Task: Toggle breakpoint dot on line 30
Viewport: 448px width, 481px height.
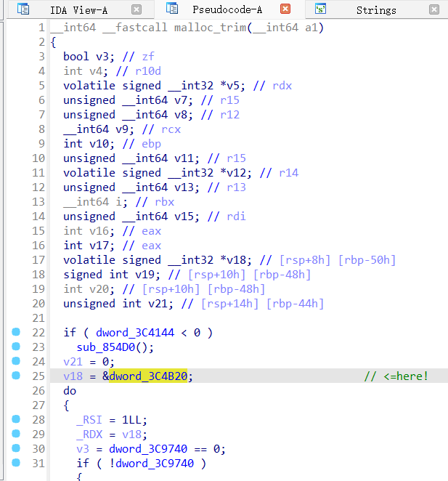Action: point(16,448)
